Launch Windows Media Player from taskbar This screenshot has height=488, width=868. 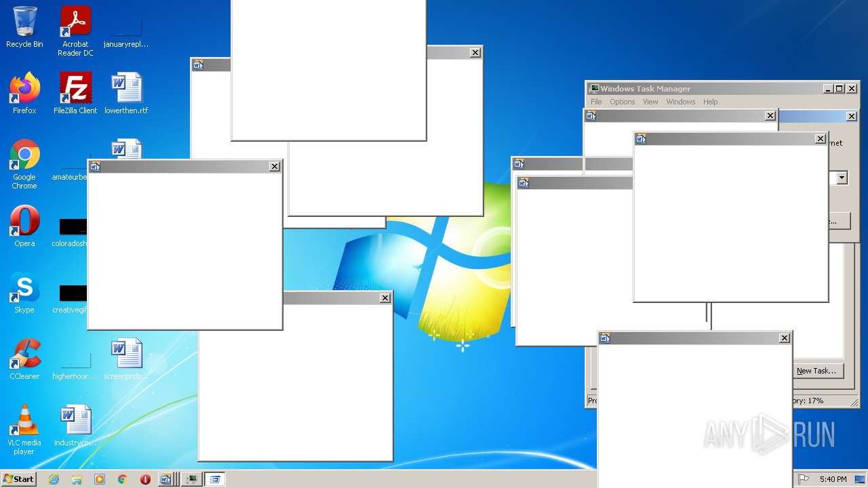tap(100, 479)
